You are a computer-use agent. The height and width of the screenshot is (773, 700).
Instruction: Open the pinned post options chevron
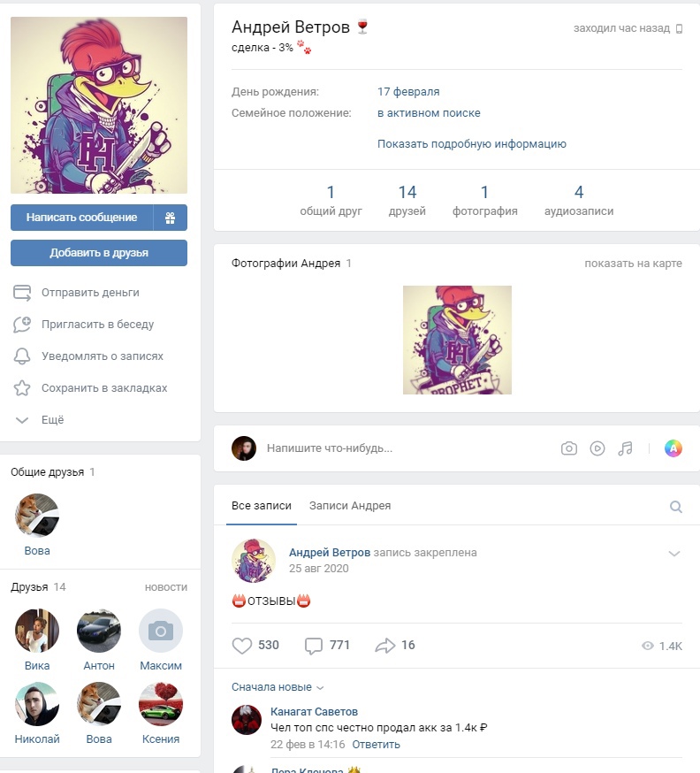[x=673, y=553]
